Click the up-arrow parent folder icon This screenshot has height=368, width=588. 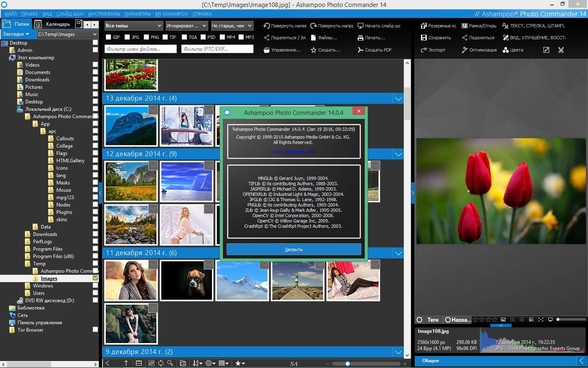(126, 363)
